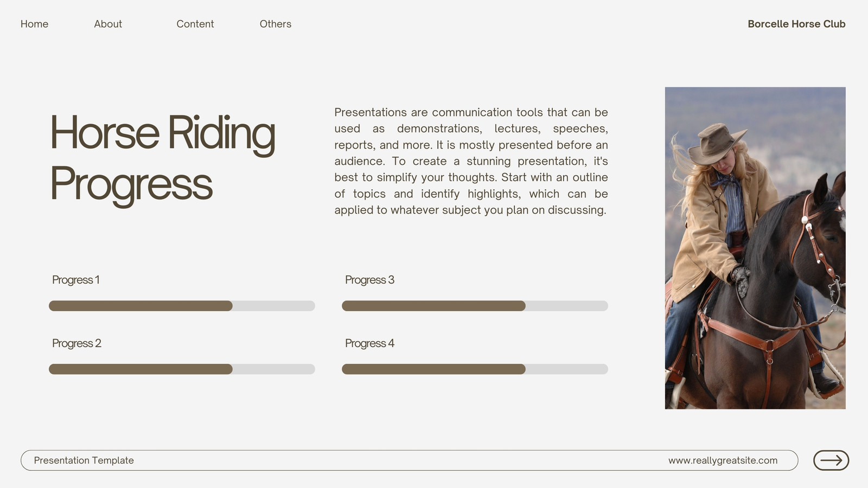This screenshot has height=488, width=868.
Task: Click the Progress 3 label
Action: point(369,280)
